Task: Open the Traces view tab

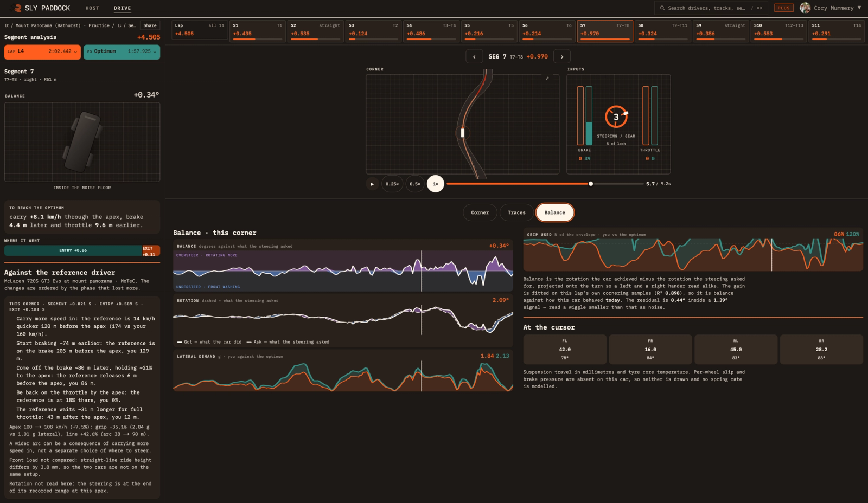Action: click(516, 212)
